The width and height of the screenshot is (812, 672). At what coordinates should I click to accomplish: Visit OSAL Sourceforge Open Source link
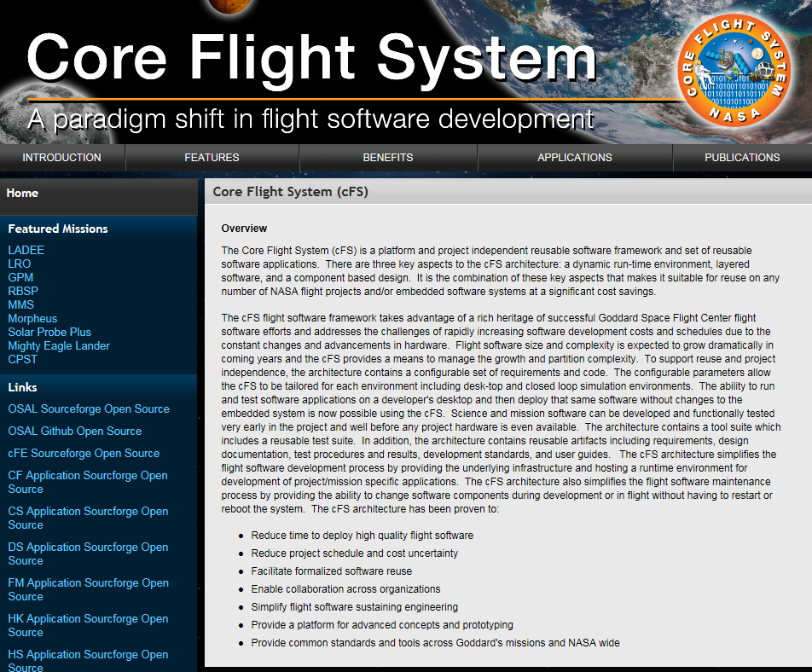pos(89,409)
